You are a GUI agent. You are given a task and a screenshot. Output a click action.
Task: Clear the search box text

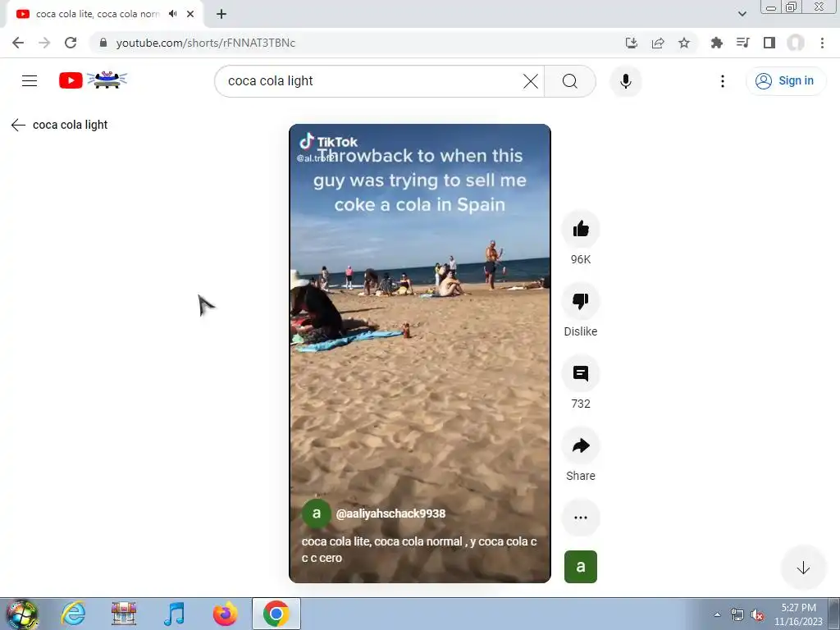[531, 81]
